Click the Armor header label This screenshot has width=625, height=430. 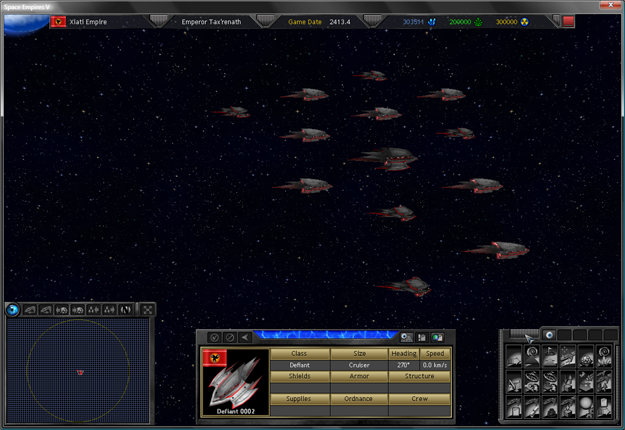tap(359, 376)
